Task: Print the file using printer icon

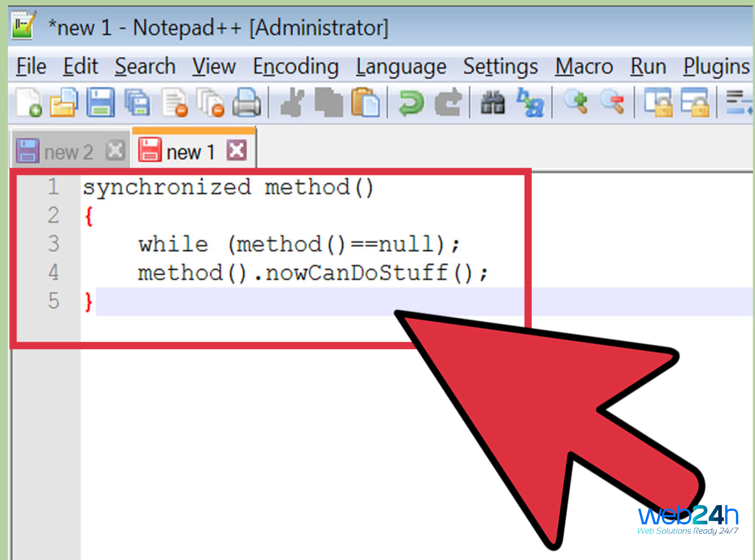Action: [x=246, y=103]
